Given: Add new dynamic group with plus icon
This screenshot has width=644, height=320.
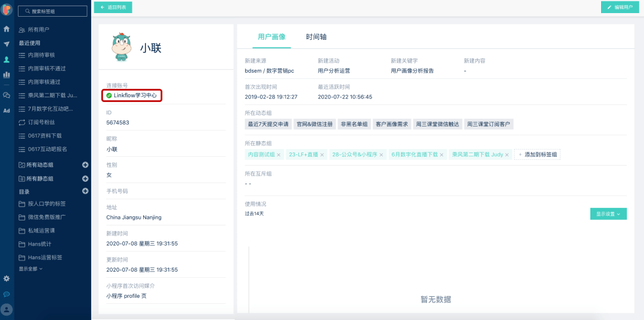Looking at the screenshot, I should (85, 164).
